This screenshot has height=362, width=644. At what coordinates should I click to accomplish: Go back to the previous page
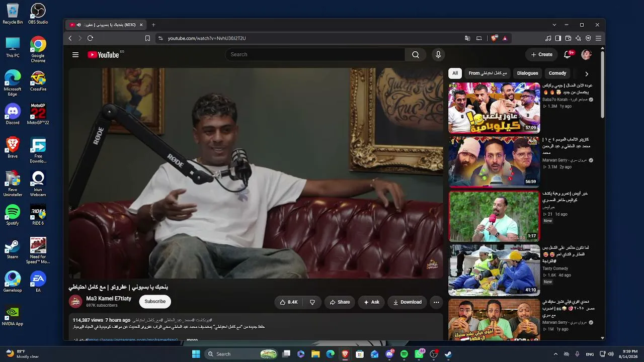click(70, 38)
